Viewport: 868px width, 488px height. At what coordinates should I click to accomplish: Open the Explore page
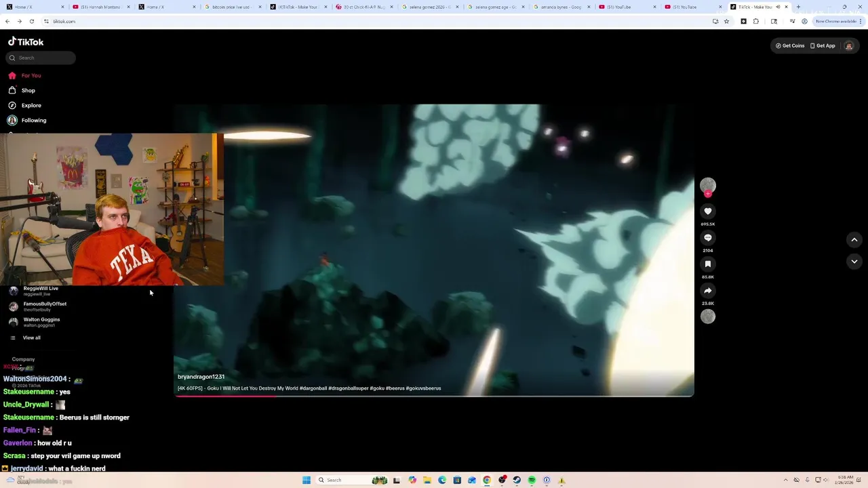pyautogui.click(x=25, y=105)
